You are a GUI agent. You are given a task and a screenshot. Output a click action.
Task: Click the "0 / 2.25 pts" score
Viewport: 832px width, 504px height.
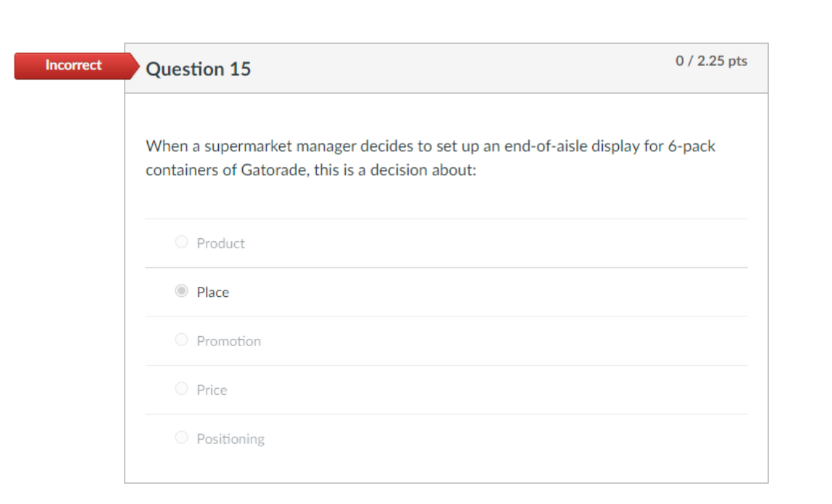[x=711, y=61]
